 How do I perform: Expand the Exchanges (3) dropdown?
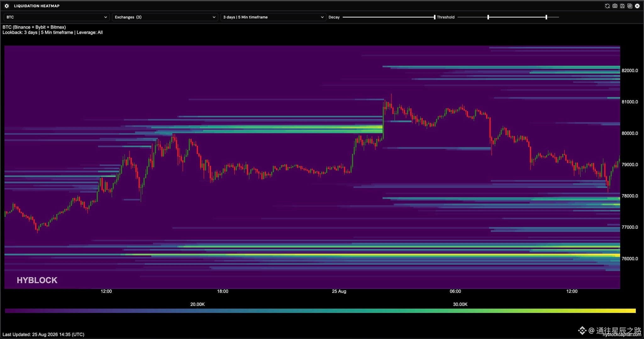pos(165,17)
